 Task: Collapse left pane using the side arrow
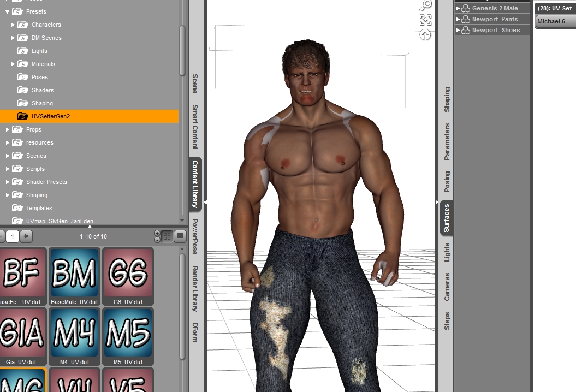205,203
